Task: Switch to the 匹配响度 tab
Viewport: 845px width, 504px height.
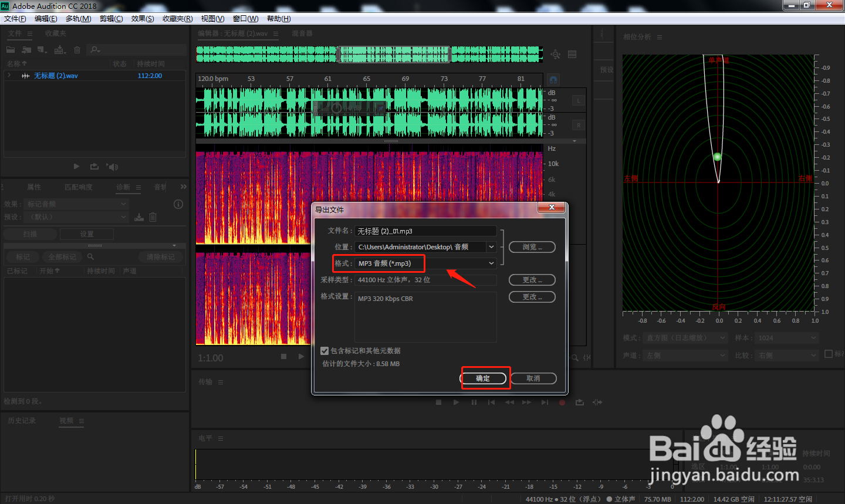Action: pos(79,187)
